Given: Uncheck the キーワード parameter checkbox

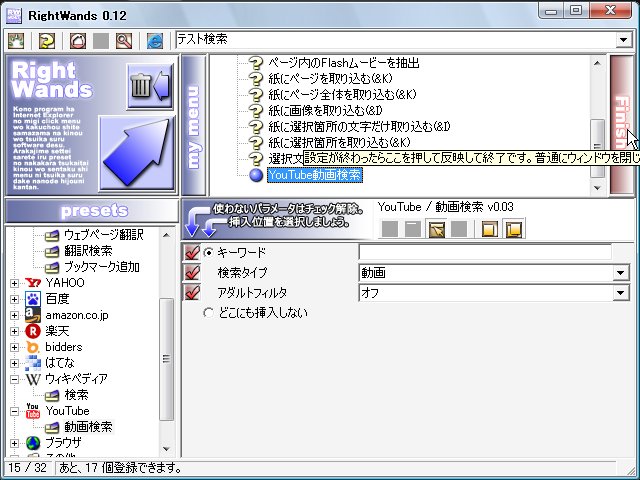Looking at the screenshot, I should 192,253.
